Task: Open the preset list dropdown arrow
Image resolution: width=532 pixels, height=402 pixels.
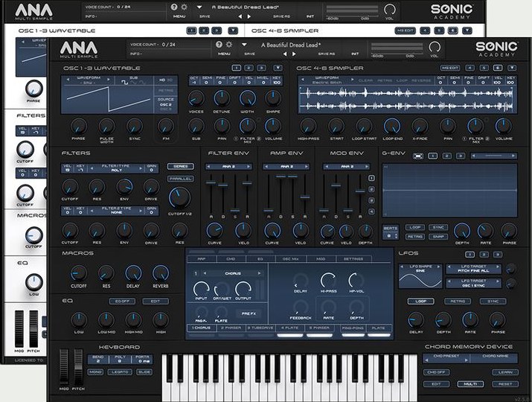Action: coord(244,45)
